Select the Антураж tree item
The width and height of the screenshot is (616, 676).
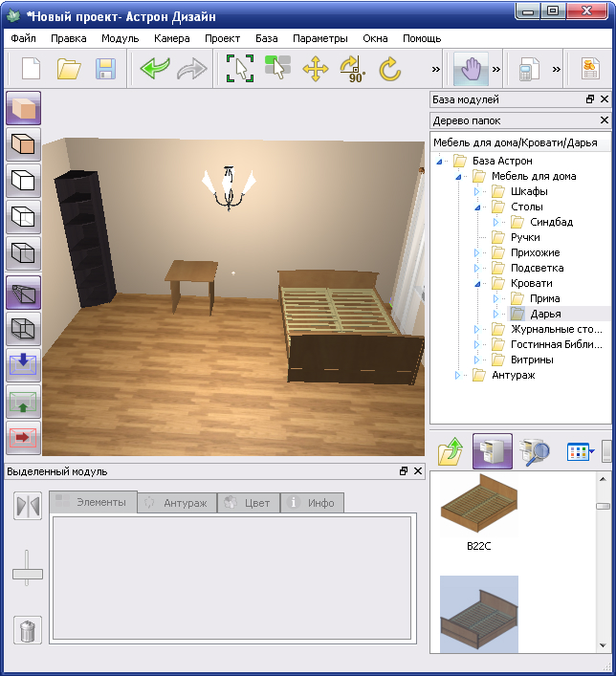click(x=513, y=375)
